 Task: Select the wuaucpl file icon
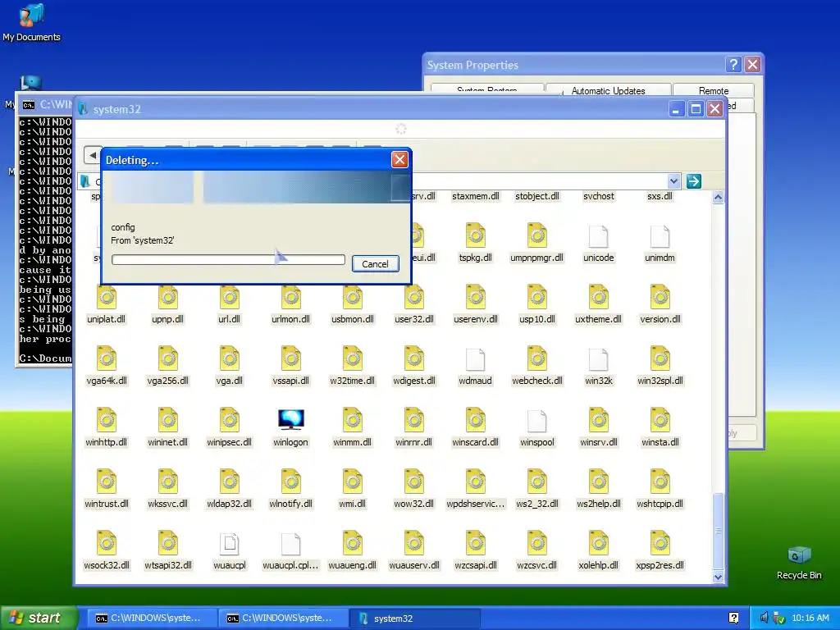coord(230,543)
